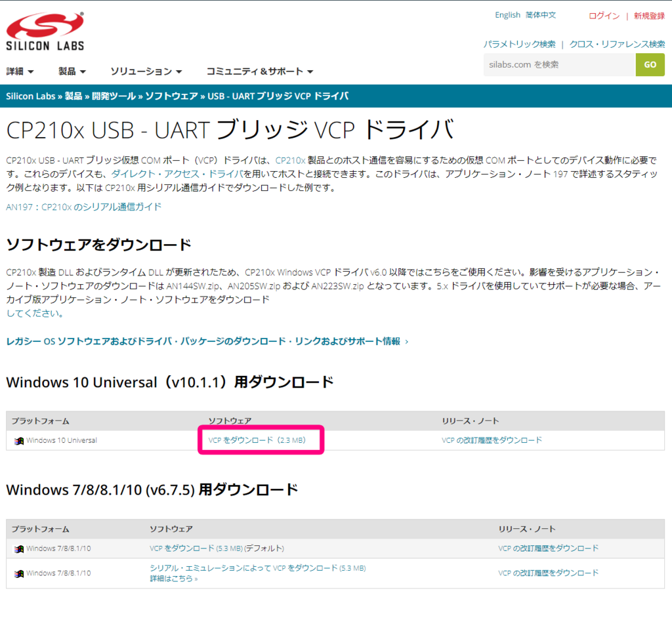Click the 新規登録 link

pyautogui.click(x=649, y=16)
